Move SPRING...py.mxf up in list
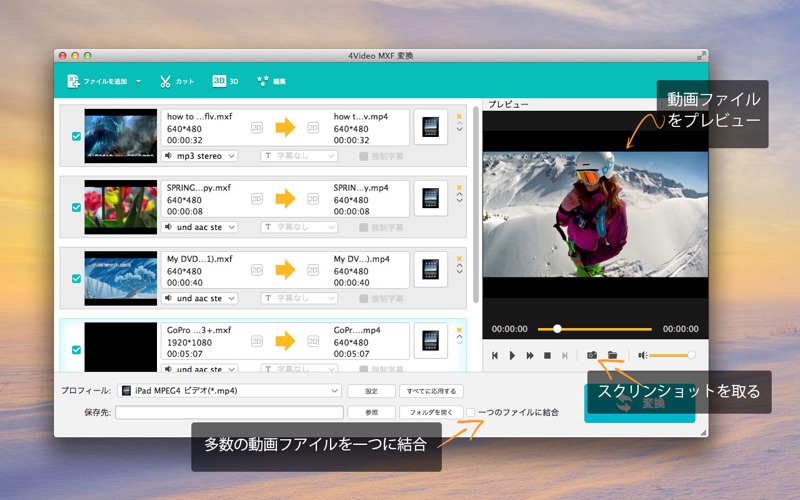Viewport: 800px width, 500px height. pyautogui.click(x=459, y=194)
